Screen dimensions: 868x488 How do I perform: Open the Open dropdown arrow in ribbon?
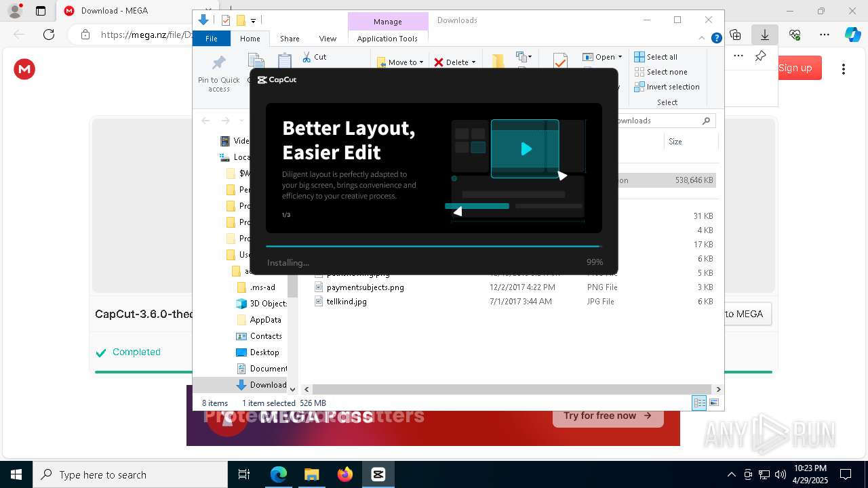pos(620,57)
